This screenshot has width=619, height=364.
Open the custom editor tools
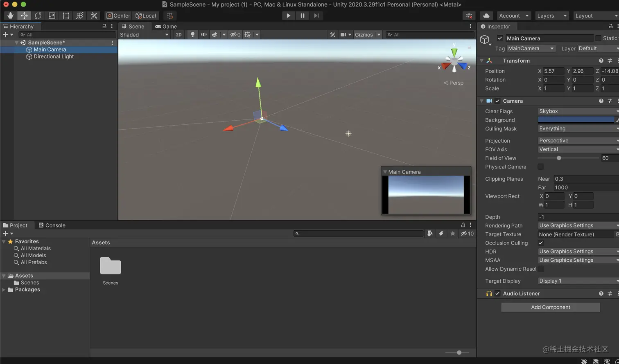point(94,16)
